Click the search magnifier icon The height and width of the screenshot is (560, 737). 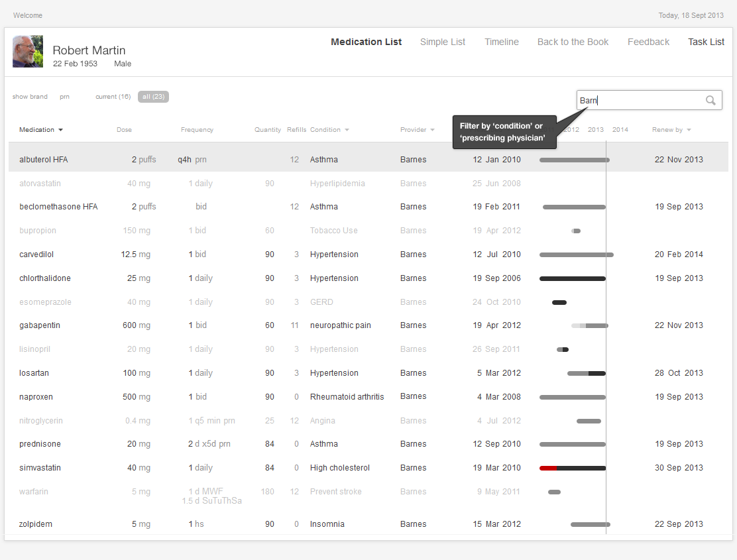pos(710,101)
